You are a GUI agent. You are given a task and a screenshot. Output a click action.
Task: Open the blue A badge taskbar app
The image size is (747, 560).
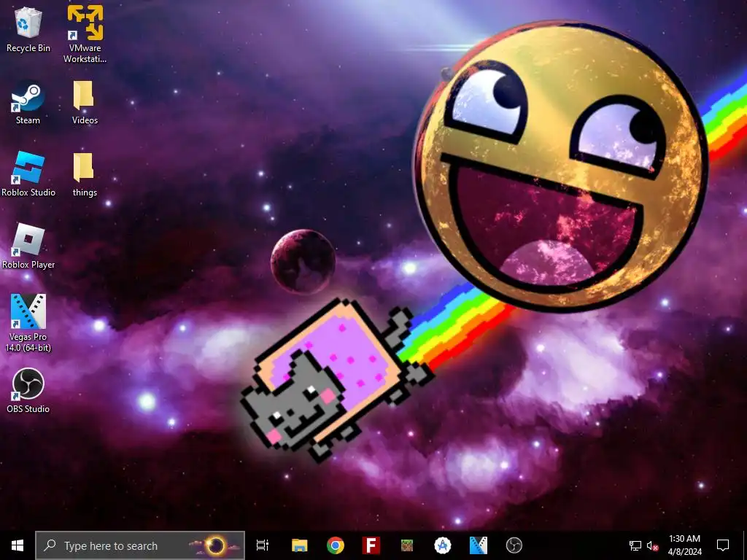click(443, 545)
